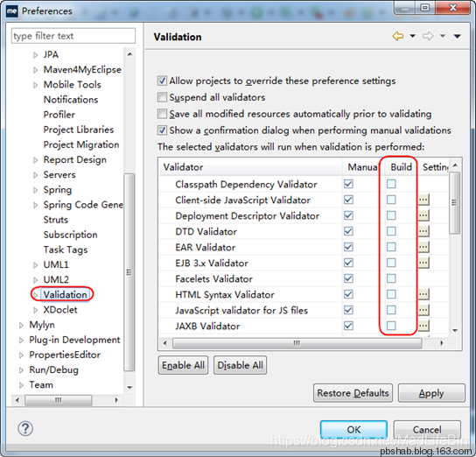Toggle Build checkbox for EAR Validator
Viewport: 476px width, 457px height.
pos(391,247)
